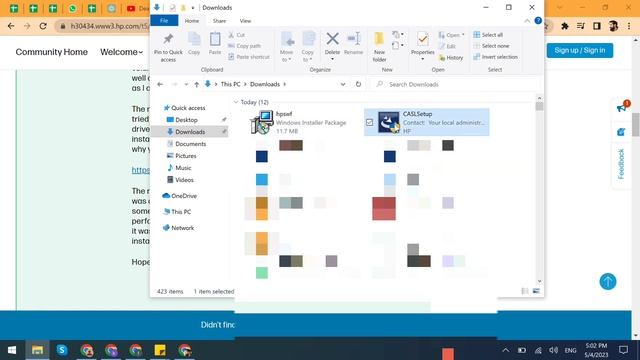Collapse the Today (12) group

pyautogui.click(x=236, y=102)
